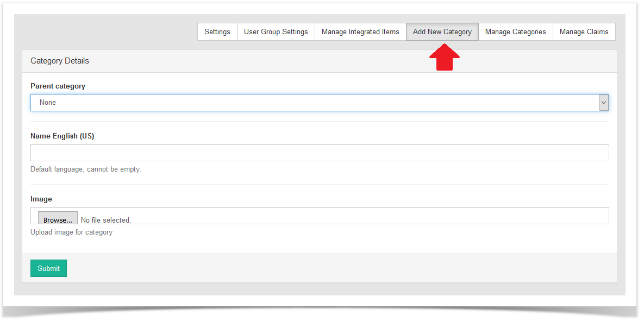Viewport: 644px width, 322px height.
Task: Click the 'None' value in Parent category
Action: (48, 103)
